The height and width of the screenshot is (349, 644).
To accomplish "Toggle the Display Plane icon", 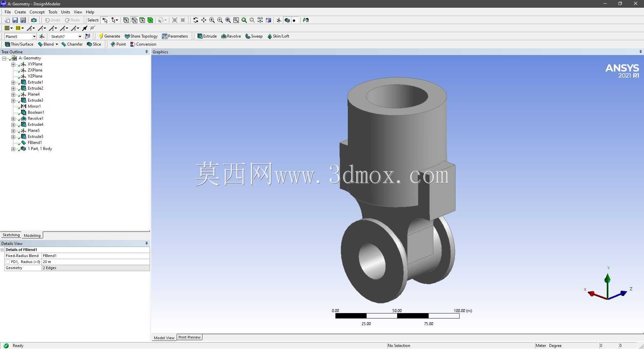I will [x=279, y=20].
